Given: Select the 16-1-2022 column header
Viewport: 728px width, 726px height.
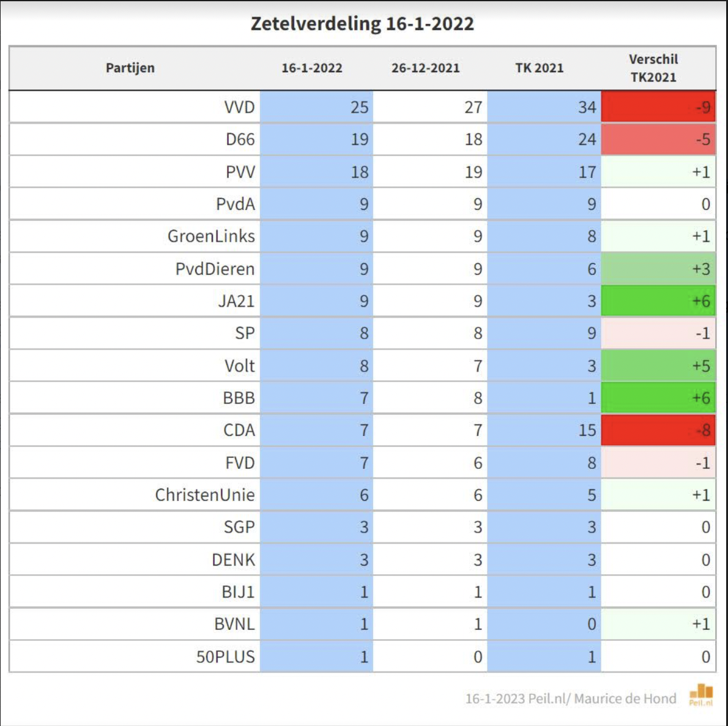Looking at the screenshot, I should pos(311,68).
